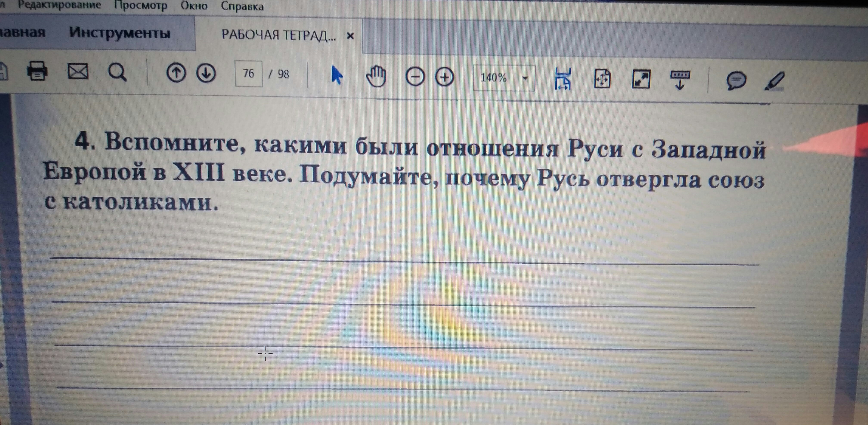Open the 140% zoom level dropdown
This screenshot has height=425, width=868.
click(525, 78)
